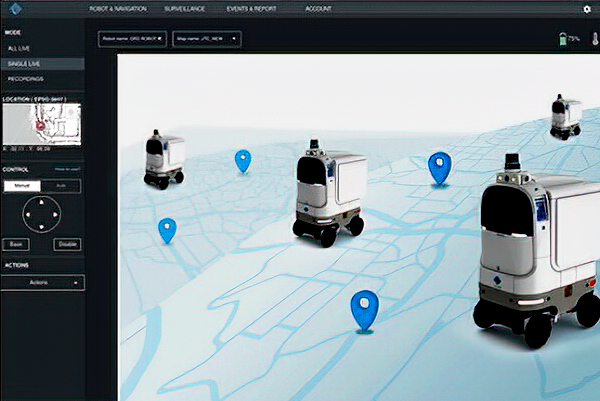Select the small robot at far left
The width and height of the screenshot is (600, 401).
click(165, 160)
